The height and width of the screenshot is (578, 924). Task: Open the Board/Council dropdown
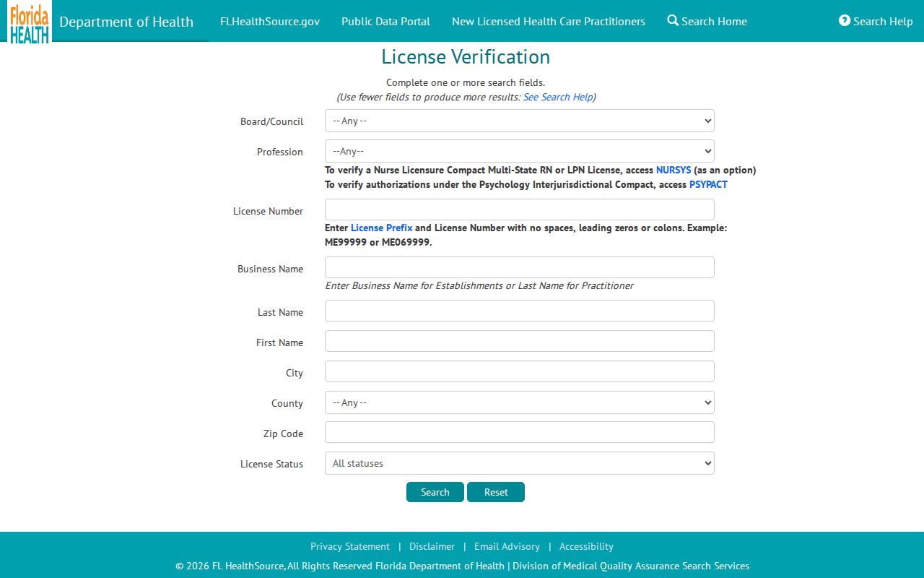coord(520,121)
